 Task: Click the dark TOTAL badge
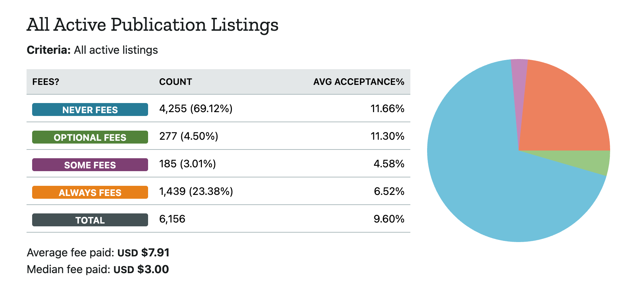[x=90, y=220]
